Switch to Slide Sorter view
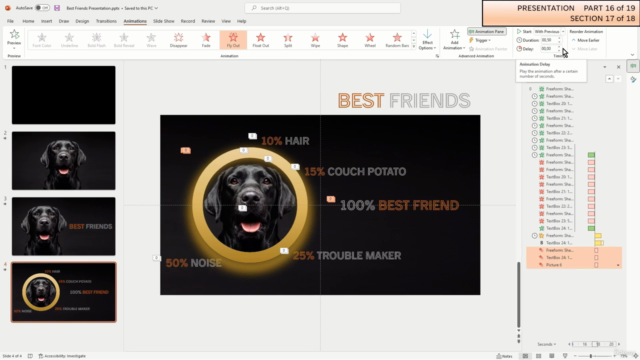This screenshot has height=360, width=640. pyautogui.click(x=538, y=356)
